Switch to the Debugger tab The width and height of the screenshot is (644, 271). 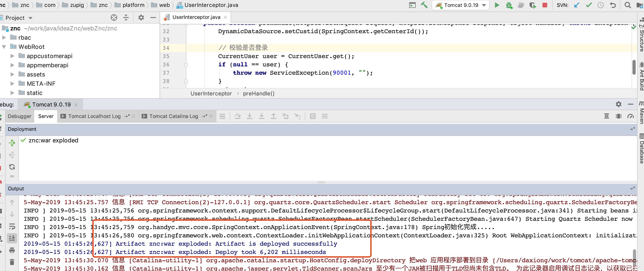point(20,116)
